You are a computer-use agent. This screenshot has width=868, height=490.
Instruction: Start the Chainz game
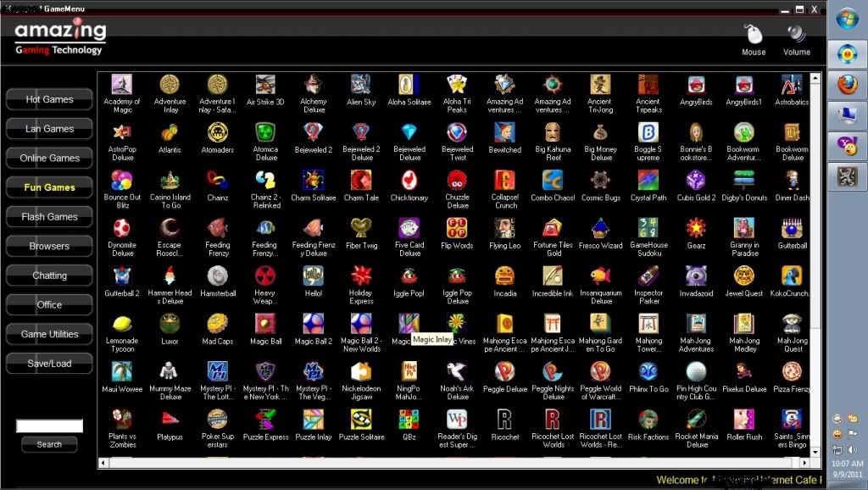pos(218,181)
